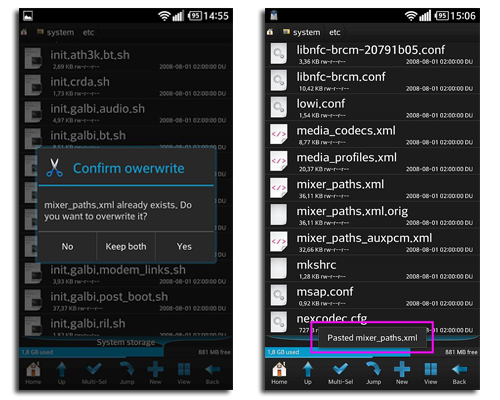
Task: Tap home breadcrumb icon in left screen path
Action: [24, 32]
